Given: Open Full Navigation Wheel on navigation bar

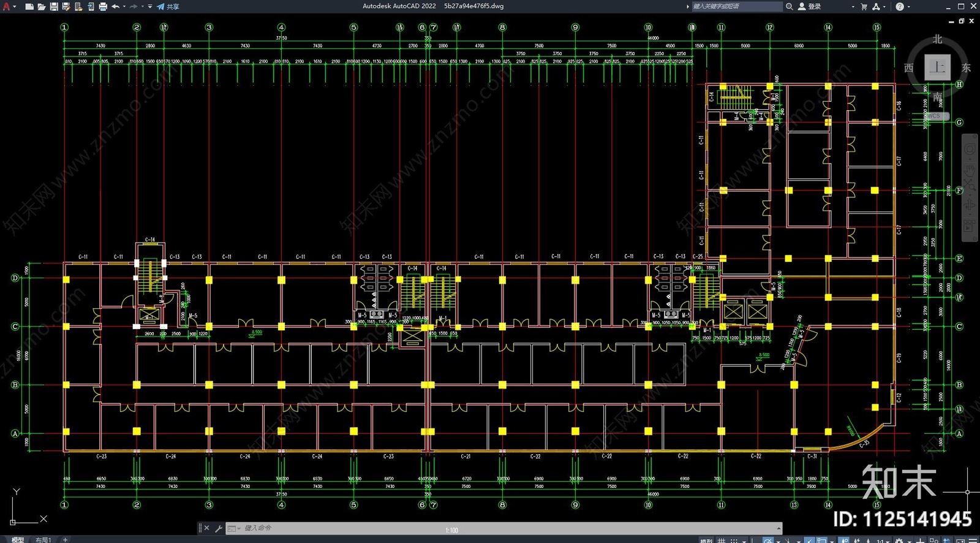Looking at the screenshot, I should (x=970, y=149).
